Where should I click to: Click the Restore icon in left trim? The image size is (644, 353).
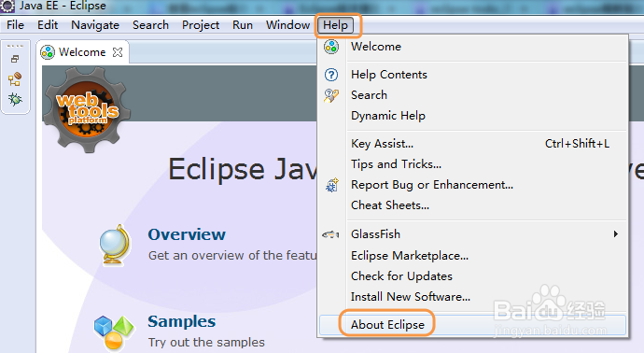15,59
